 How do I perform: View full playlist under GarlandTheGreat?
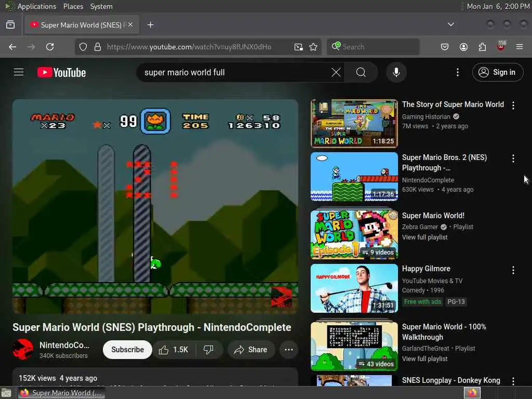coord(425,358)
